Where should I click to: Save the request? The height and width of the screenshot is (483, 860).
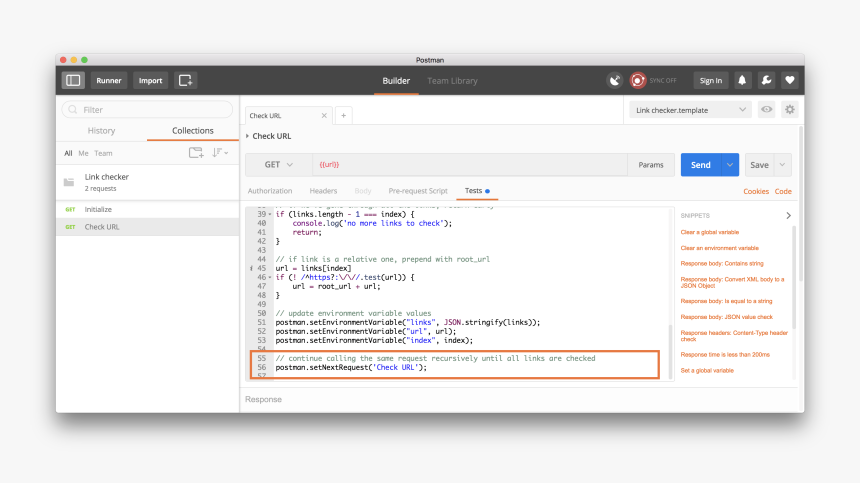759,164
